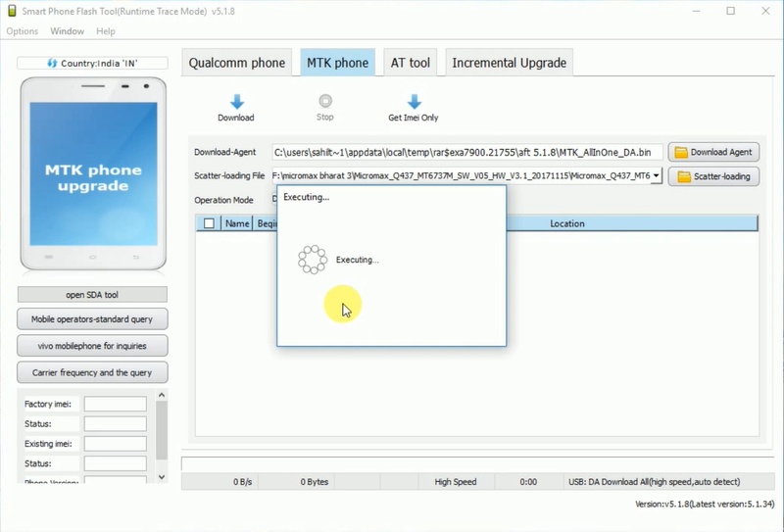
Task: Click Mobile operators-standard query button
Action: [x=92, y=319]
